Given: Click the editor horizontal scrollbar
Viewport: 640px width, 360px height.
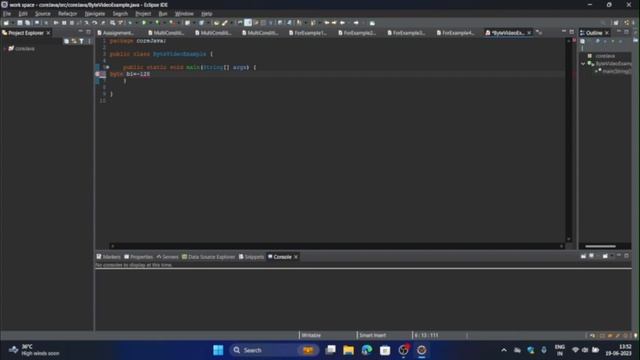Looking at the screenshot, I should tap(337, 246).
